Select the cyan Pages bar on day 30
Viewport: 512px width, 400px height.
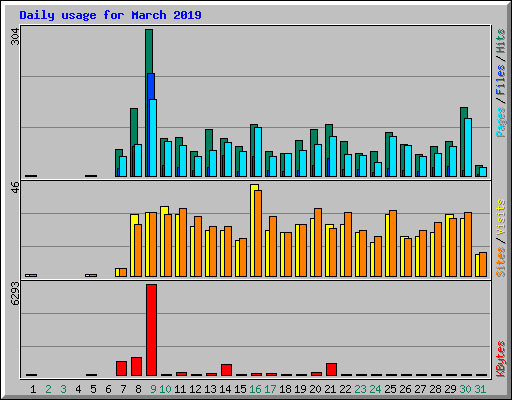click(468, 147)
